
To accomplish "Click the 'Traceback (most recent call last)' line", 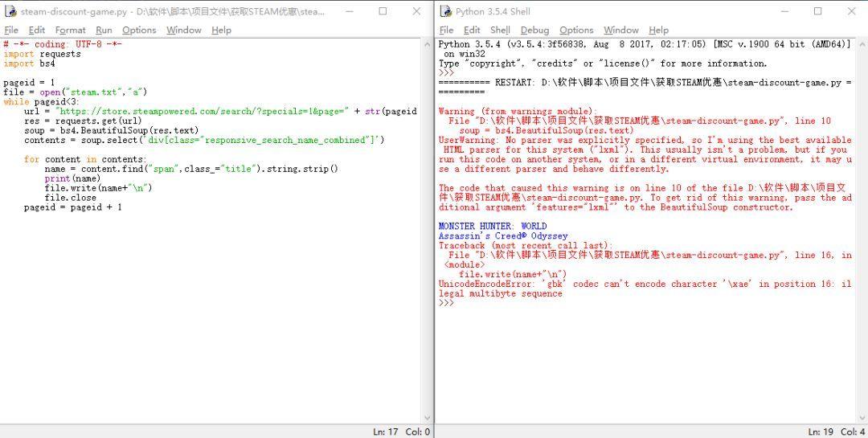I will pyautogui.click(x=526, y=245).
